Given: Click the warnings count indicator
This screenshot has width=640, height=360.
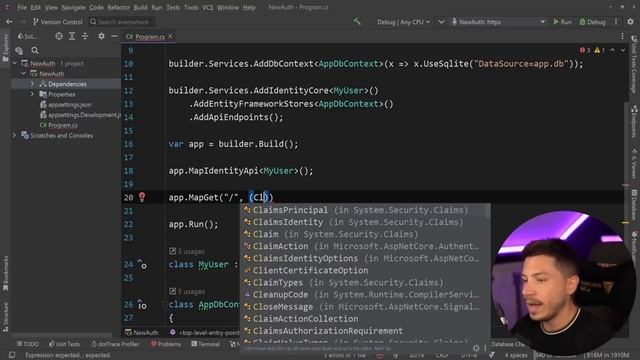Looking at the screenshot, I should (600, 50).
